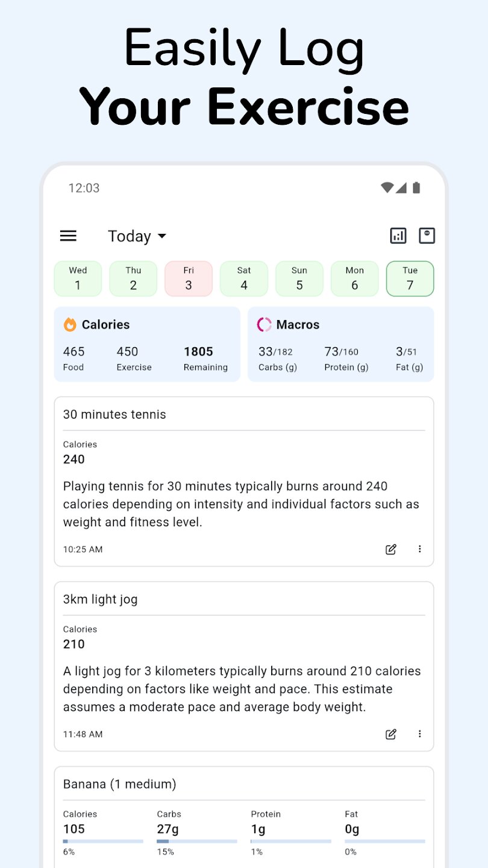
Task: Select Wed 1 in the day strip
Action: point(78,278)
